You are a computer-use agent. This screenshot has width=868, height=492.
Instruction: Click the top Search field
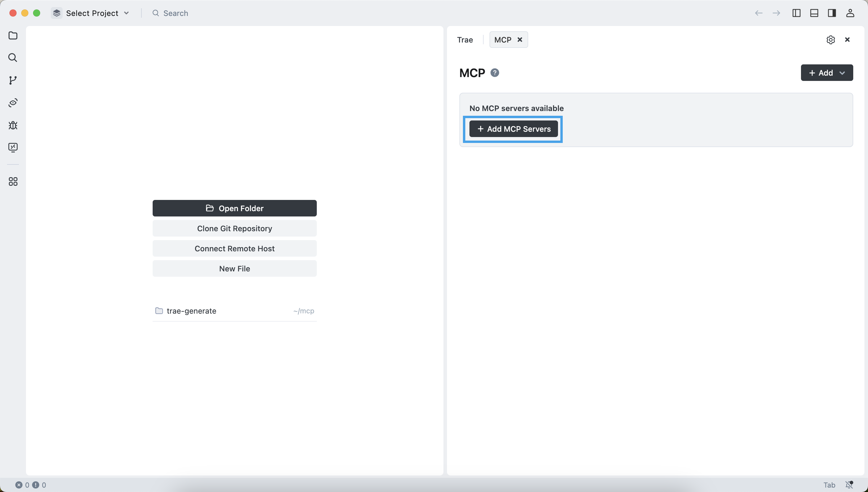click(176, 13)
